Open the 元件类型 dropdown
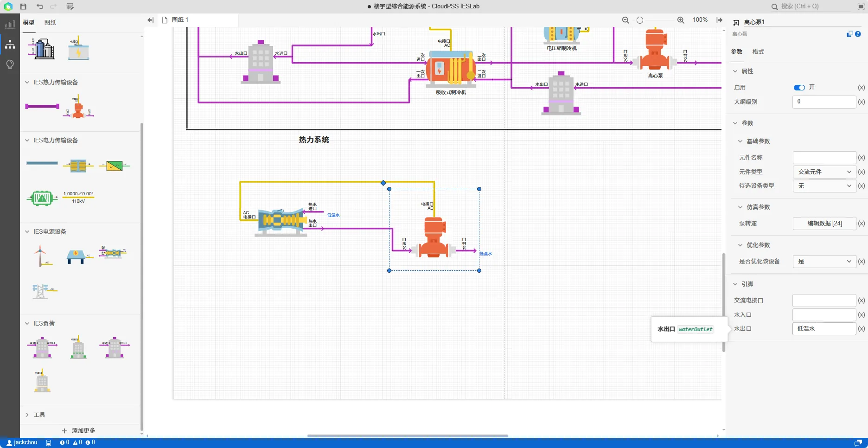 click(x=824, y=172)
